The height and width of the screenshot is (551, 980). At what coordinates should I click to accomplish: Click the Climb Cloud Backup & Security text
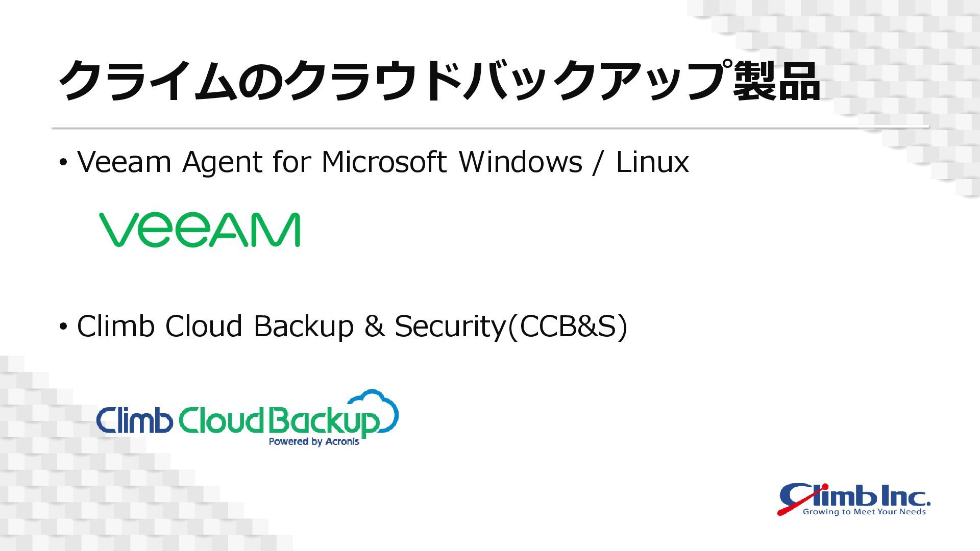pyautogui.click(x=291, y=327)
